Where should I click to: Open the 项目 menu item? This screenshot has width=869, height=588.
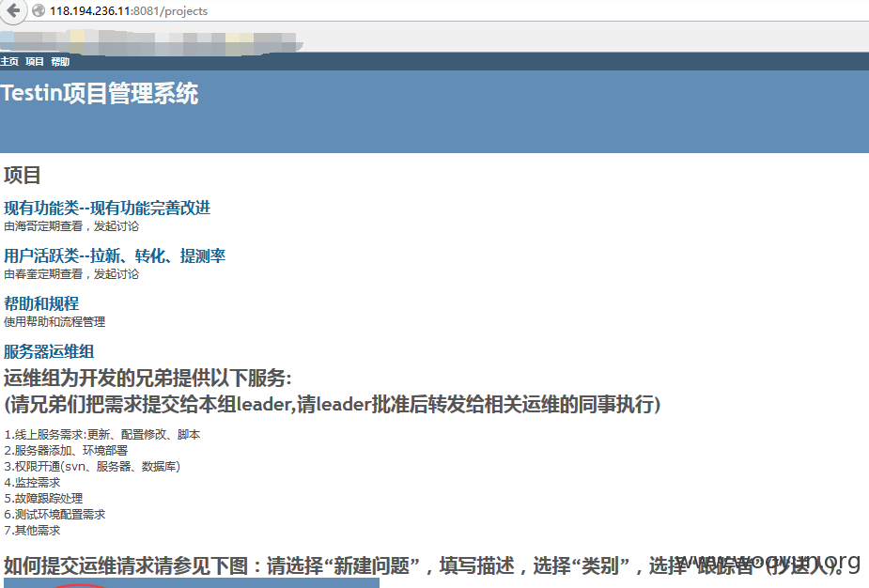35,61
